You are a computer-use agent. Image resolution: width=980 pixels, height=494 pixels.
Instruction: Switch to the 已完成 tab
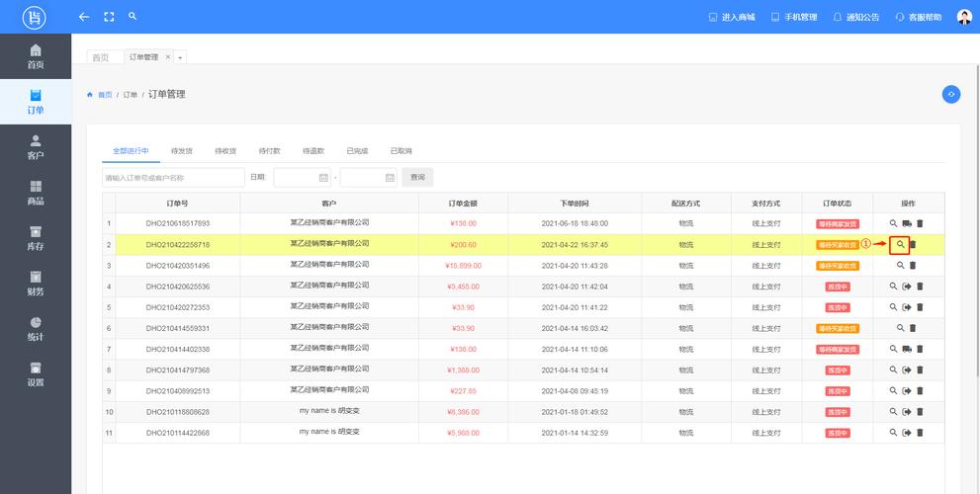coord(357,151)
